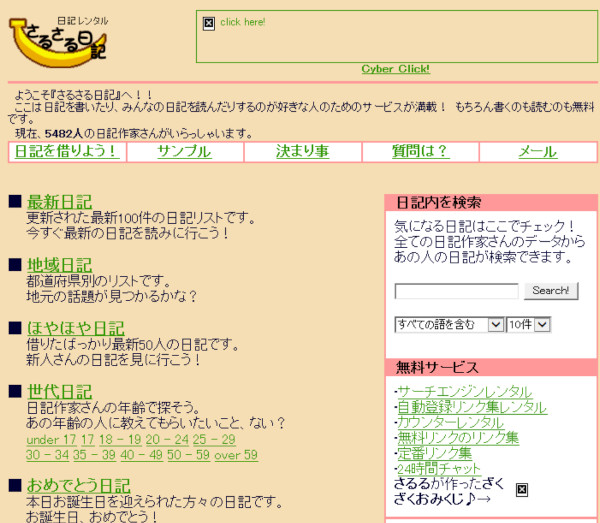Open the 最新日記 heading link
Viewport: 600px width, 523px height.
59,202
